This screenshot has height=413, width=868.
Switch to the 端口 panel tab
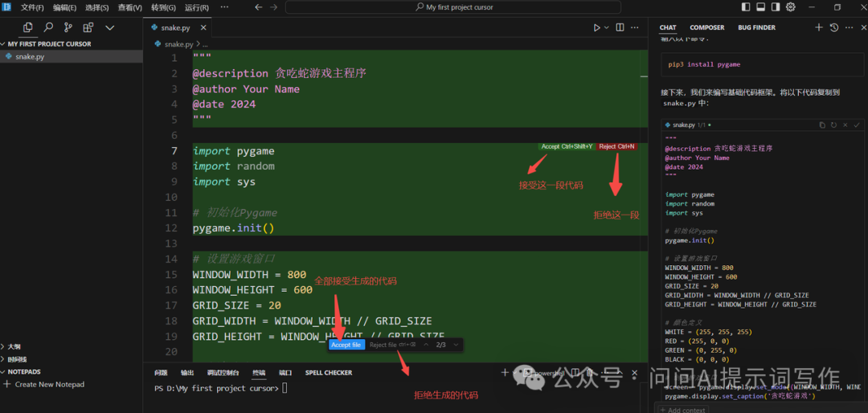285,373
